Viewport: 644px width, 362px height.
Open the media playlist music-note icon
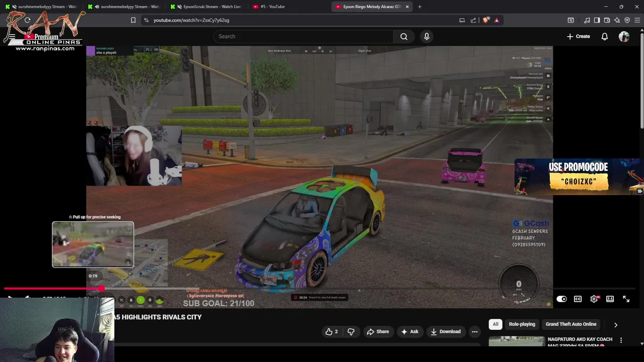pos(587,20)
